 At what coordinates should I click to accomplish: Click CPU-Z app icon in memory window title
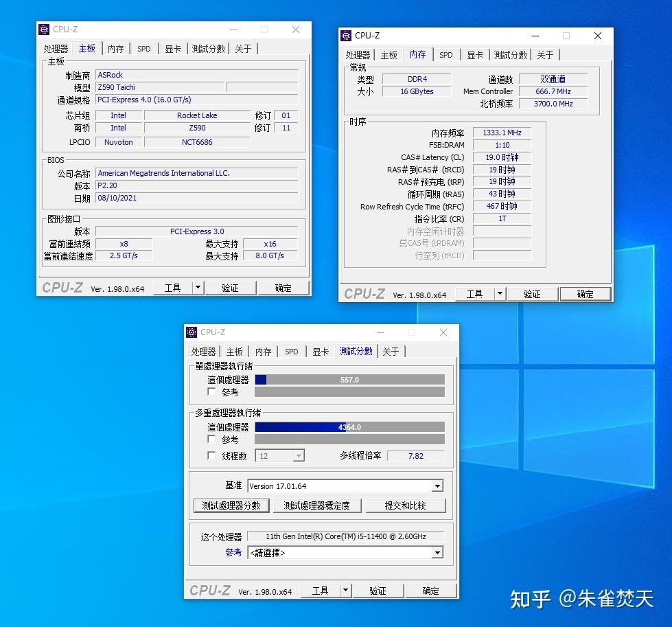click(x=346, y=36)
